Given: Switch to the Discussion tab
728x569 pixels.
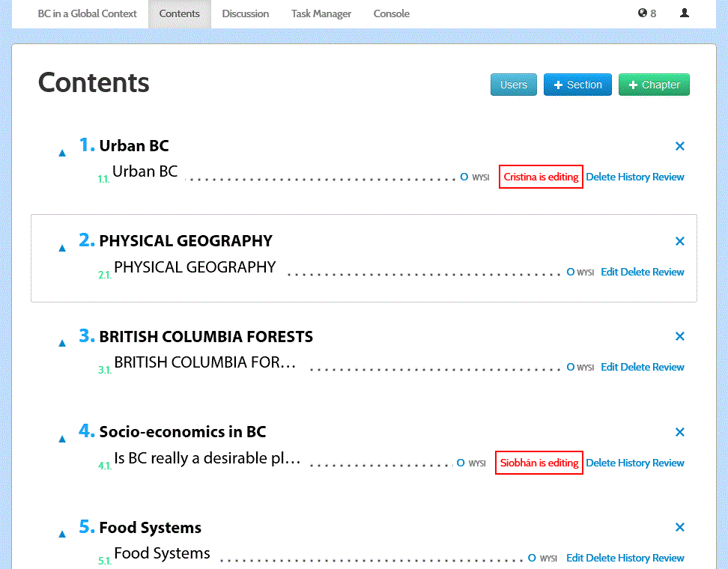Looking at the screenshot, I should point(246,13).
